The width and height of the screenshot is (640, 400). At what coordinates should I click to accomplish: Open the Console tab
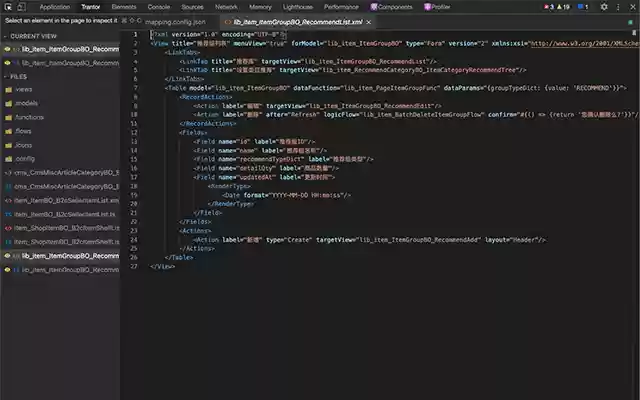pos(159,7)
